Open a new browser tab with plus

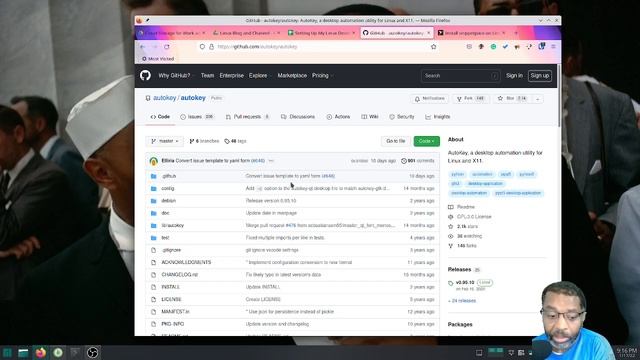click(516, 33)
